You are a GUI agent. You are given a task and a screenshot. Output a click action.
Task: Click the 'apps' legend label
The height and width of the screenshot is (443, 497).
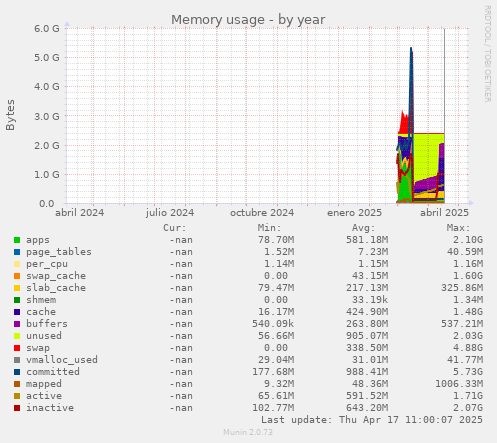[x=38, y=240]
